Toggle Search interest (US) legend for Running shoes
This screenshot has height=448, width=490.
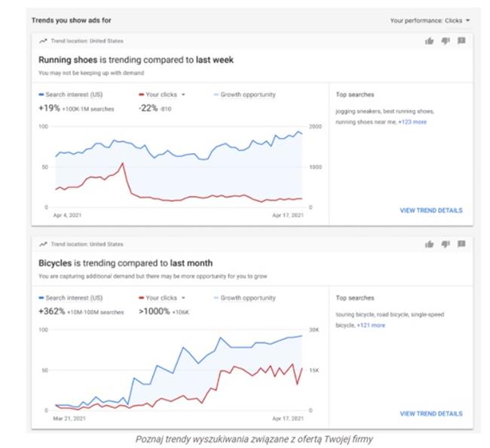[x=72, y=95]
